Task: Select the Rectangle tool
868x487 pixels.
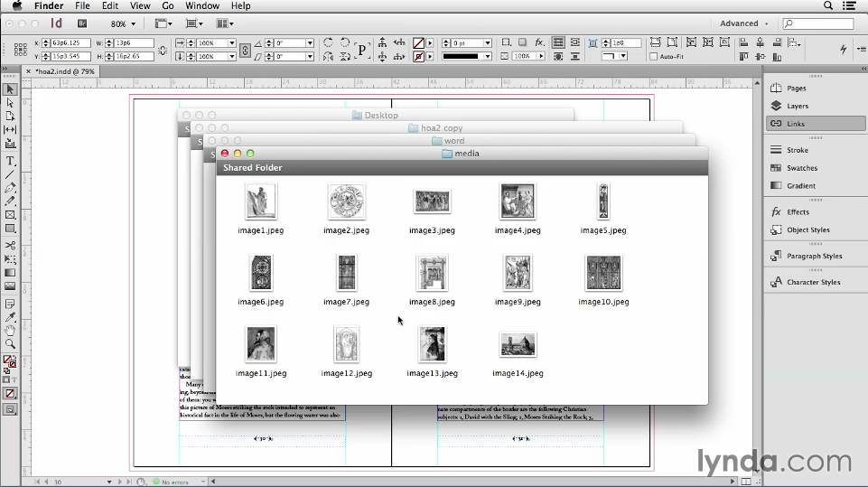Action: [x=10, y=229]
